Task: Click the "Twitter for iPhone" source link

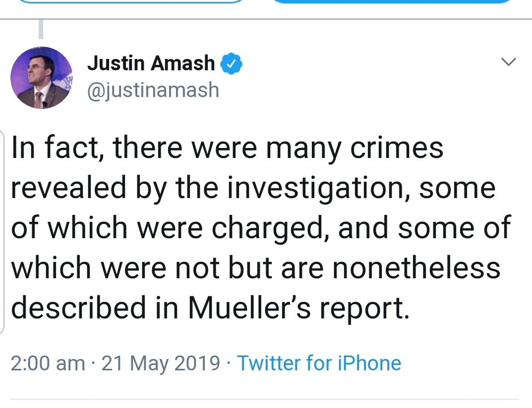Action: 319,363
